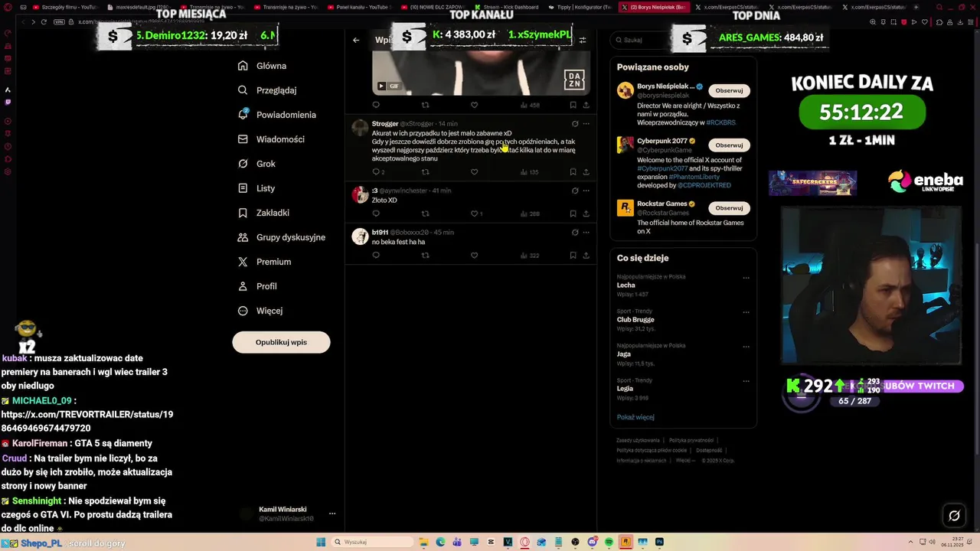The height and width of the screenshot is (551, 980).
Task: Open more options for Jaga trend
Action: click(746, 347)
